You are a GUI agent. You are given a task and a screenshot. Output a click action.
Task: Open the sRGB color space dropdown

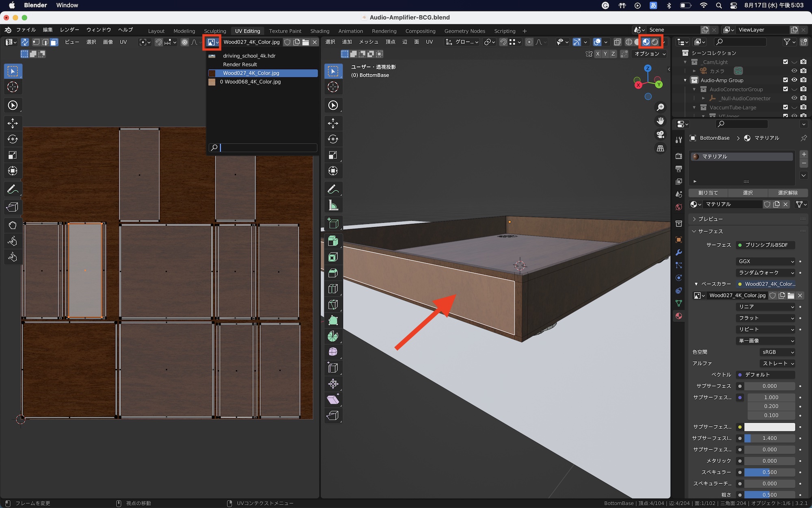tap(777, 352)
